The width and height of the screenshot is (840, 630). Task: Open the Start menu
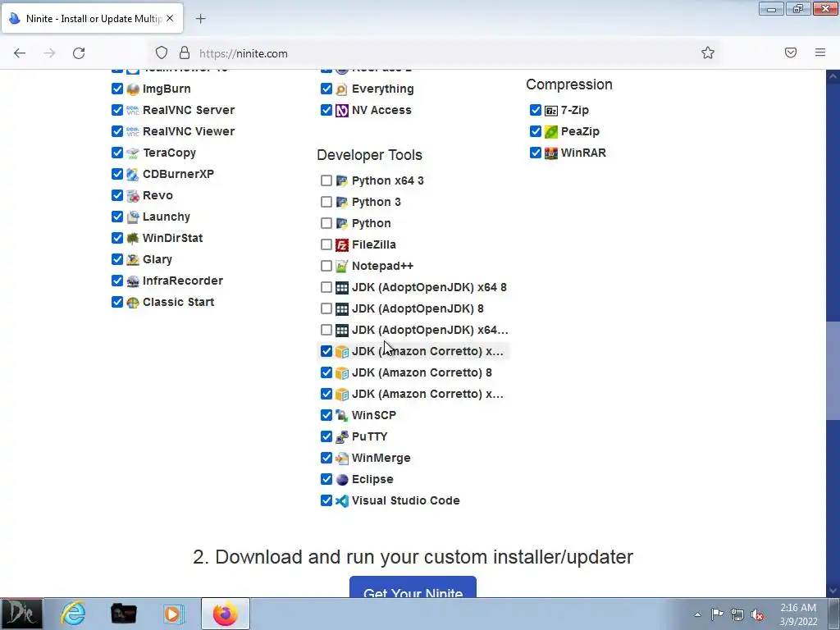coord(21,614)
